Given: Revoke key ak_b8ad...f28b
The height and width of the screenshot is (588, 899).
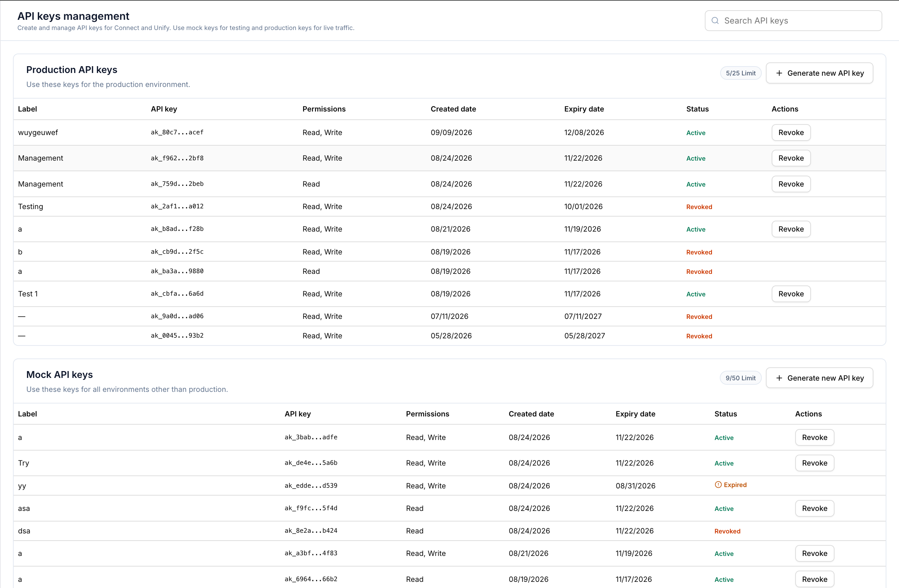Looking at the screenshot, I should (x=791, y=229).
